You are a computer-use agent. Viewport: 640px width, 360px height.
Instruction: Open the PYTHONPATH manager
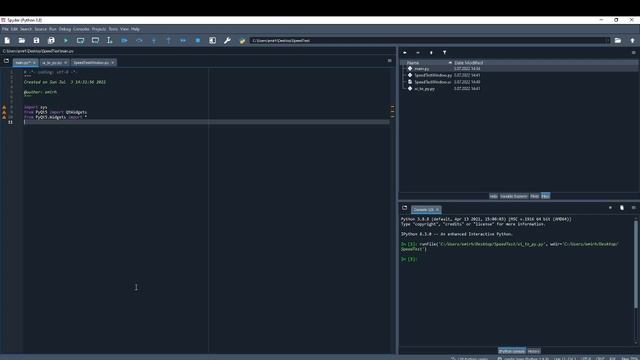click(242, 40)
